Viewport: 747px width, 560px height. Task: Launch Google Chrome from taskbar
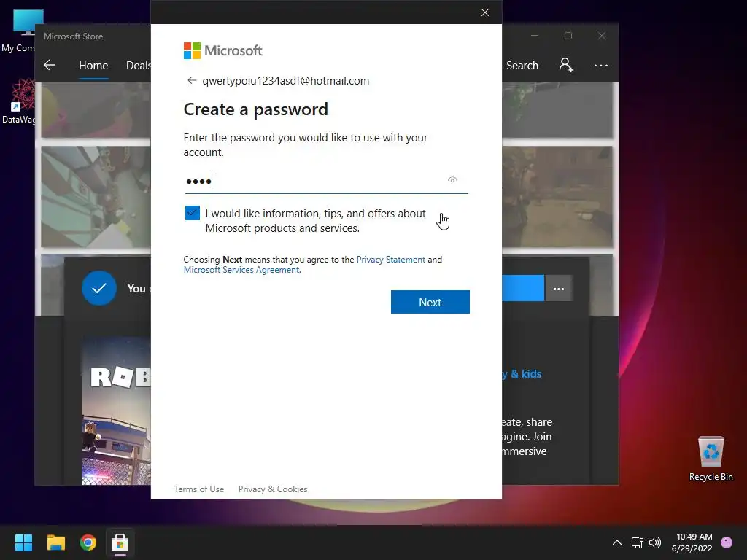pos(88,542)
